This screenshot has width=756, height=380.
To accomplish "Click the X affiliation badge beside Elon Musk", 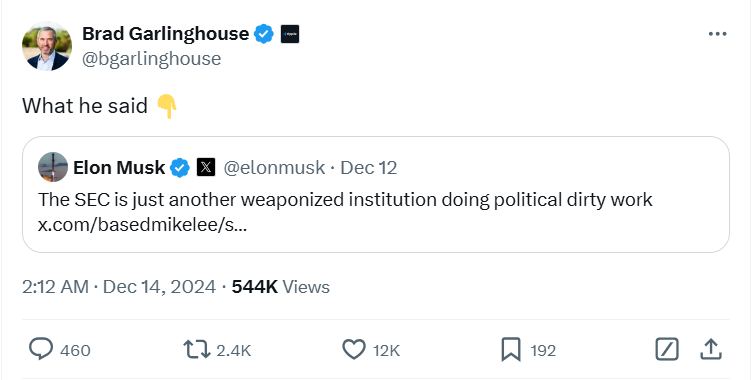I will pyautogui.click(x=206, y=168).
